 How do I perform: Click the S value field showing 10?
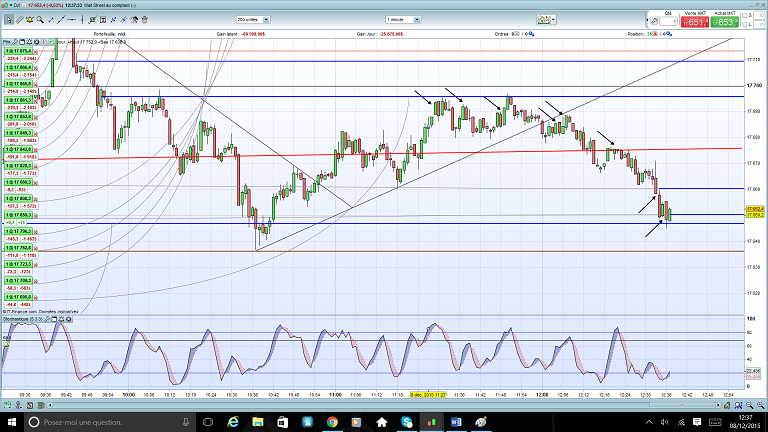coord(759,16)
